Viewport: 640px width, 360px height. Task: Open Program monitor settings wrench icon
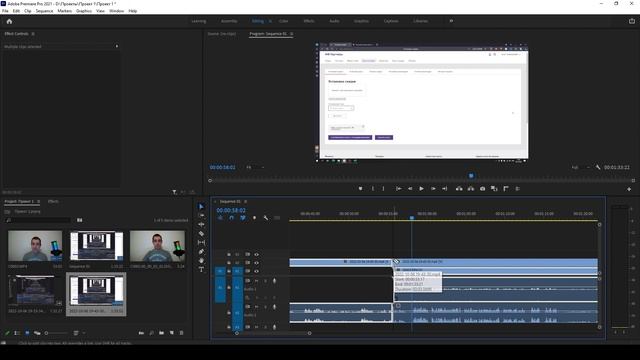598,167
